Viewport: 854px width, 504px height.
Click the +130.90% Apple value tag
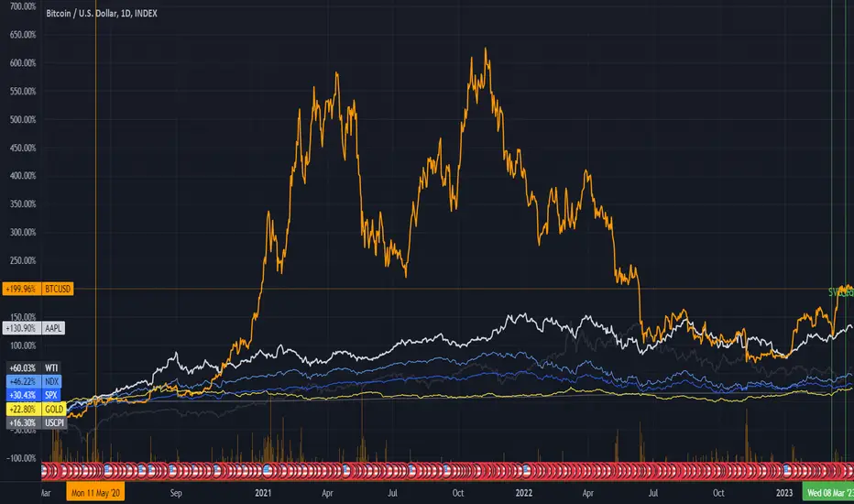tap(22, 328)
